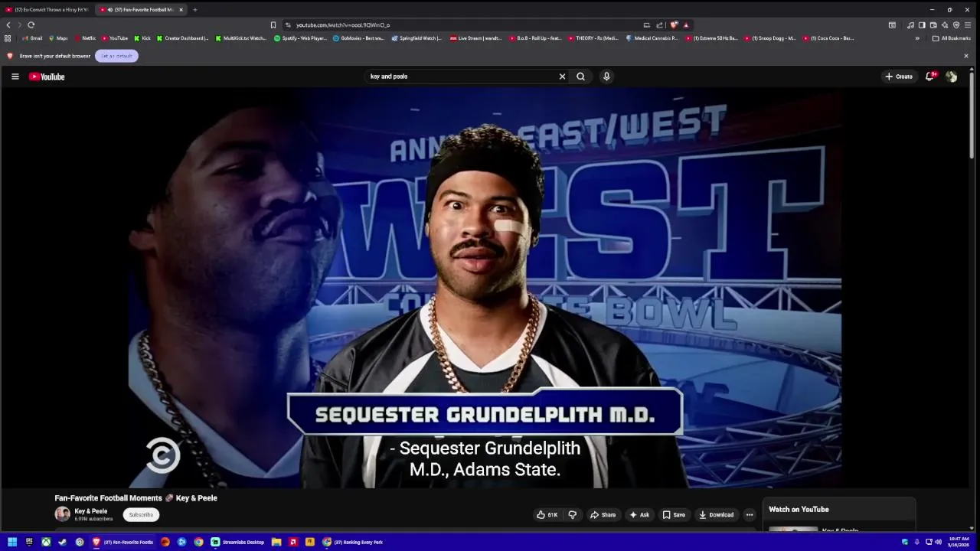Screen dimensions: 980x551
Task: Open File Explorer folder in the taskbar
Action: pos(276,542)
